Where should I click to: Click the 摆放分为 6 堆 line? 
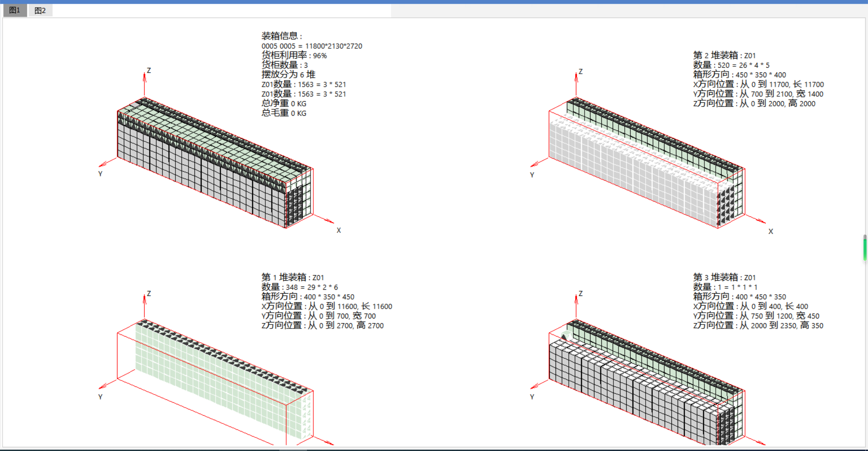288,75
